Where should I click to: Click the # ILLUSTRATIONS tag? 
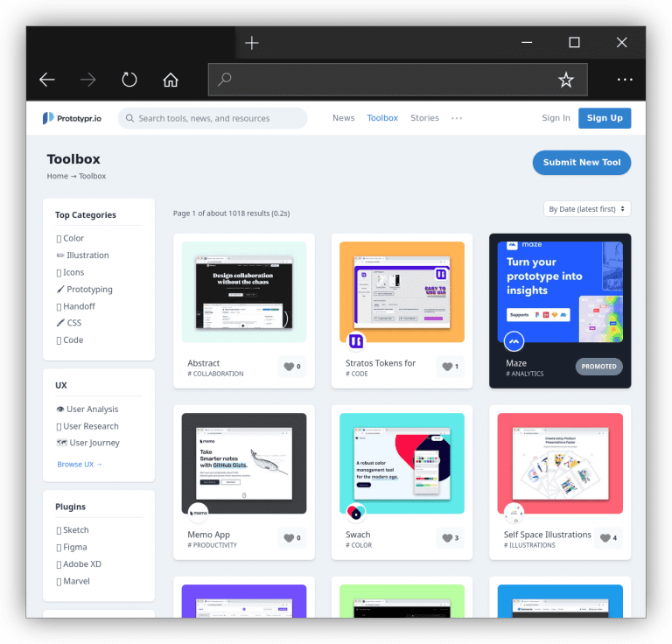(529, 545)
